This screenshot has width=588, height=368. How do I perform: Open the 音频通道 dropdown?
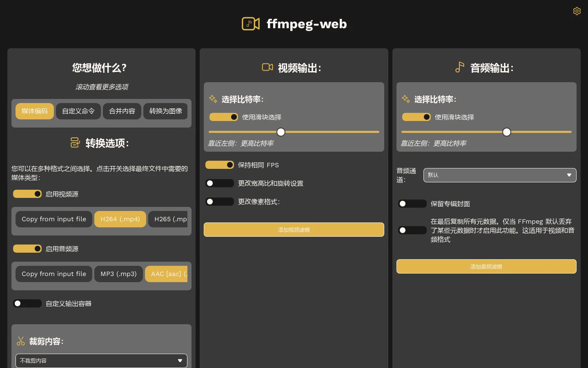(500, 175)
